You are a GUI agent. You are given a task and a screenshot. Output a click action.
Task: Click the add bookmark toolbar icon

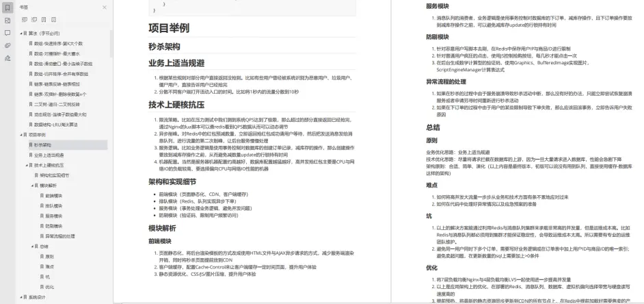tap(44, 19)
